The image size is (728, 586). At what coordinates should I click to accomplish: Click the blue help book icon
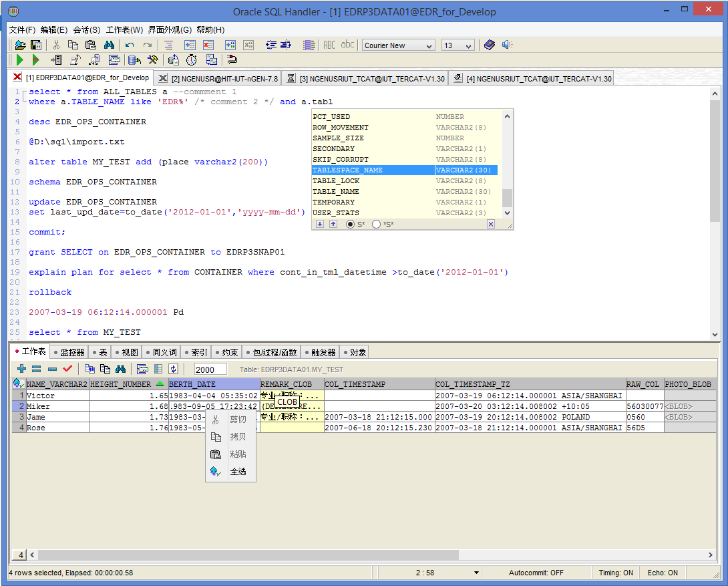click(x=490, y=45)
